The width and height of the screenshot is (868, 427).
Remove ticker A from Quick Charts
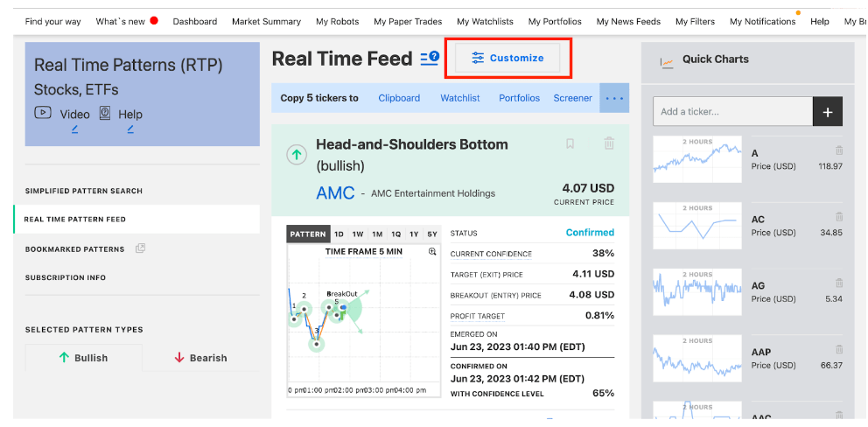tap(839, 150)
